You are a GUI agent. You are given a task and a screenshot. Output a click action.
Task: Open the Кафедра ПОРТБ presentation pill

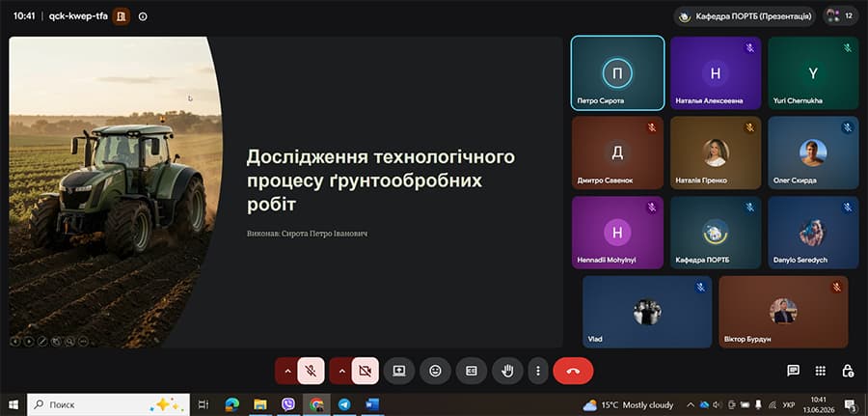point(745,16)
